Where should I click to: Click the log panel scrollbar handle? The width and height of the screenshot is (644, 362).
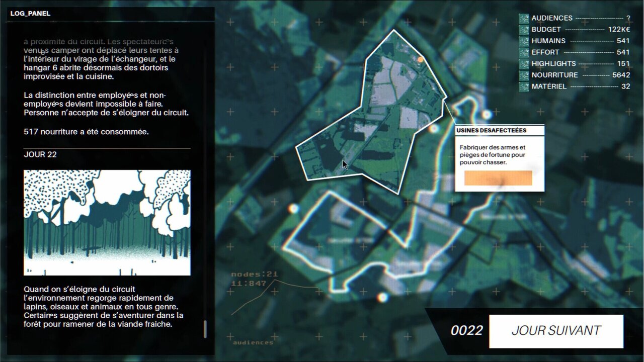205,329
